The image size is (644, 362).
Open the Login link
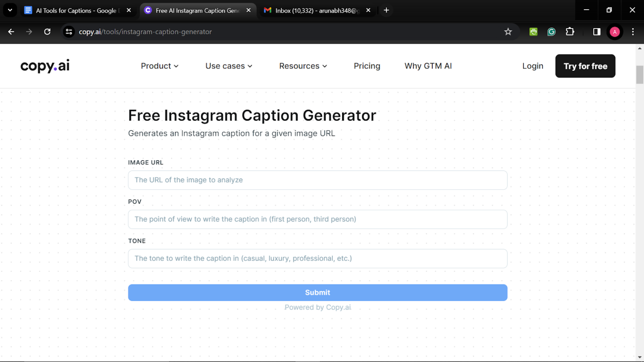[532, 66]
